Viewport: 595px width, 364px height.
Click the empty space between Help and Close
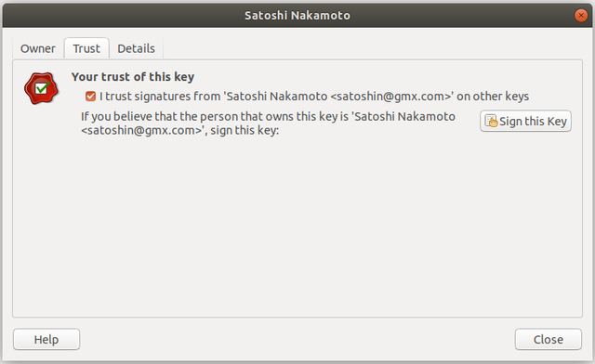(297, 339)
